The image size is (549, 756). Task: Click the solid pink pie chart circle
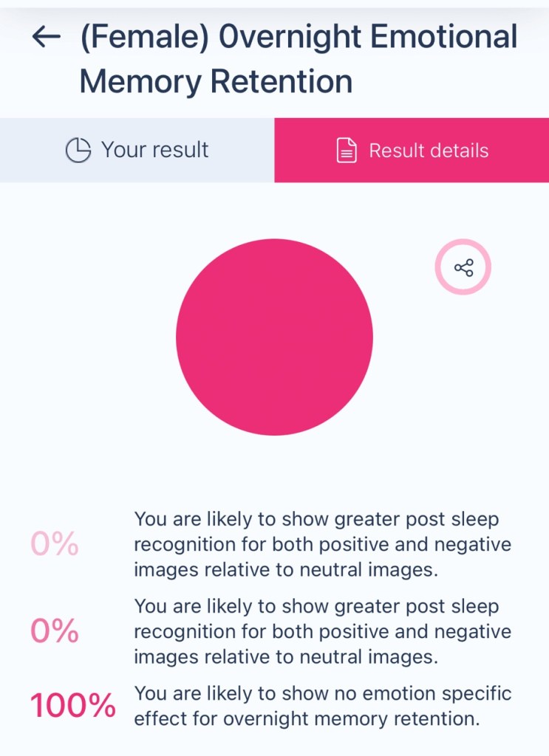coord(274,337)
